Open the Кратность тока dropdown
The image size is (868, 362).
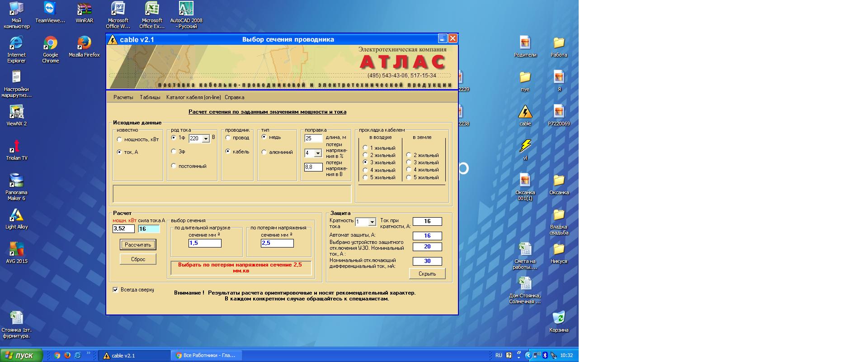coord(372,222)
